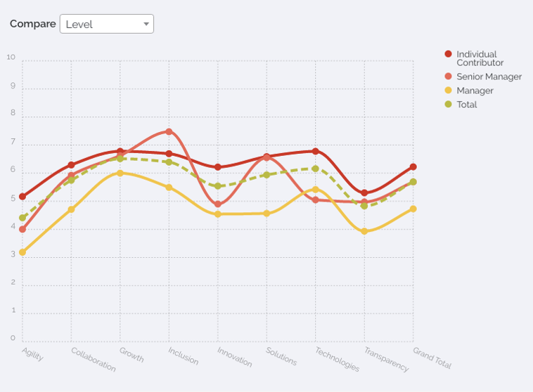Click the Total legend label

[466, 105]
